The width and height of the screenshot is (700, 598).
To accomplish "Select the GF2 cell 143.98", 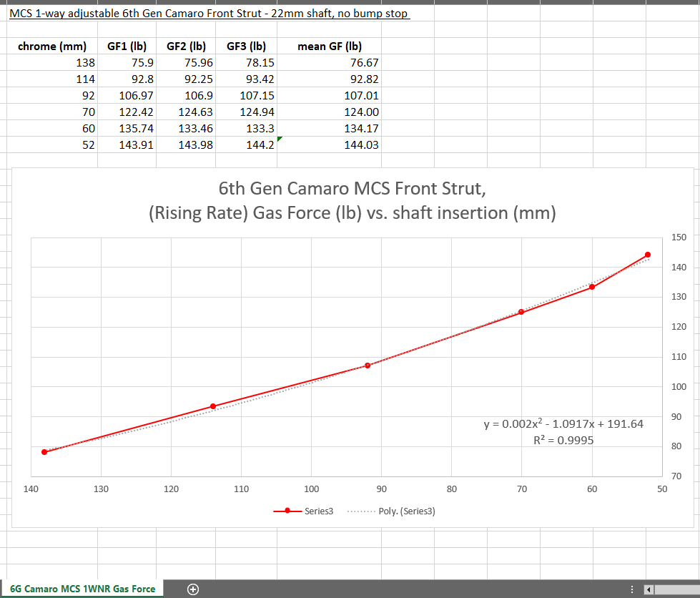I will (x=186, y=144).
